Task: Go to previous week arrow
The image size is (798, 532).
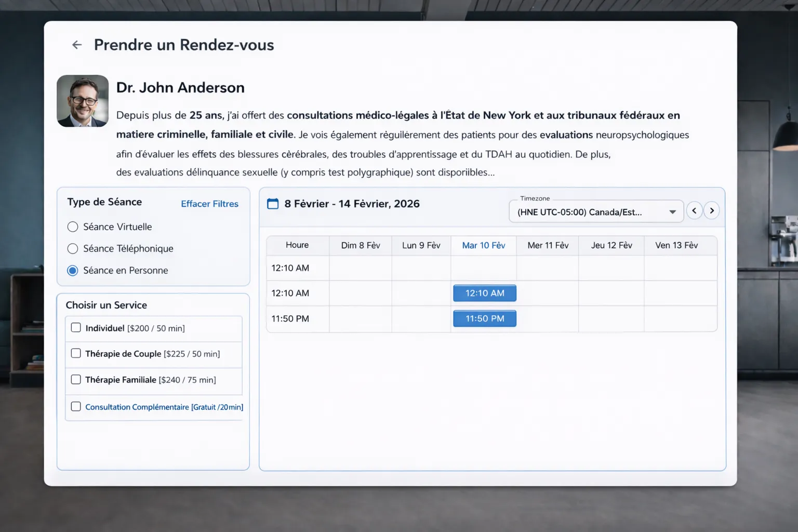Action: pyautogui.click(x=694, y=210)
